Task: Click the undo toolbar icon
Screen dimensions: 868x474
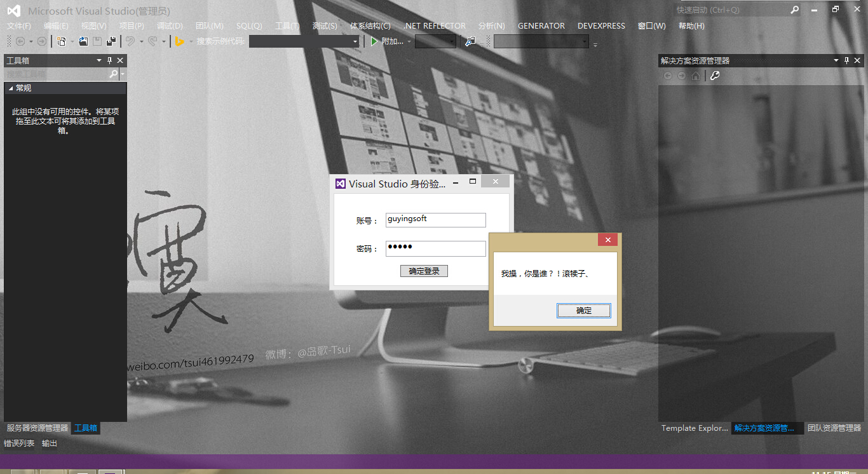Action: pyautogui.click(x=130, y=41)
